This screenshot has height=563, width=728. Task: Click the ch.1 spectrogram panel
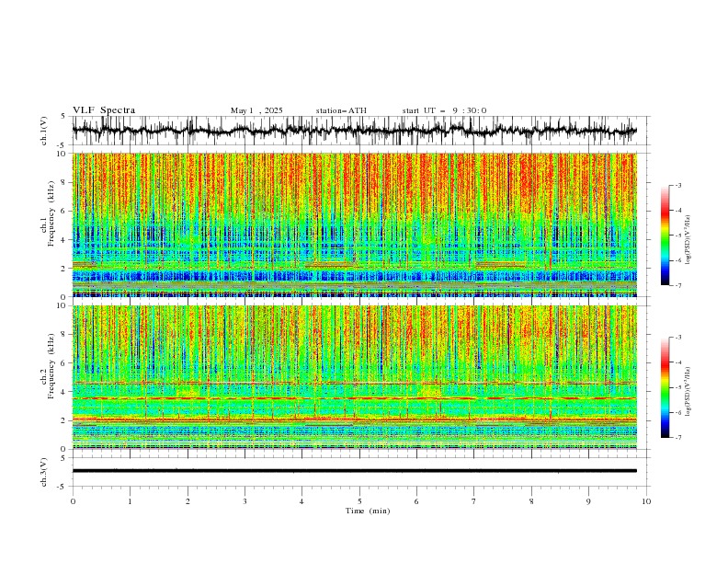click(x=355, y=224)
